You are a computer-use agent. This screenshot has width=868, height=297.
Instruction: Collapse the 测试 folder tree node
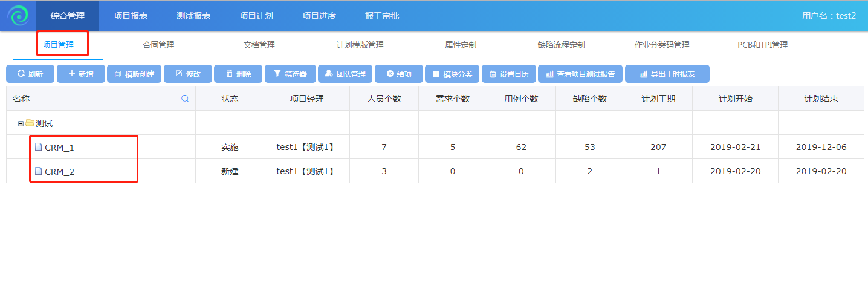pos(21,123)
